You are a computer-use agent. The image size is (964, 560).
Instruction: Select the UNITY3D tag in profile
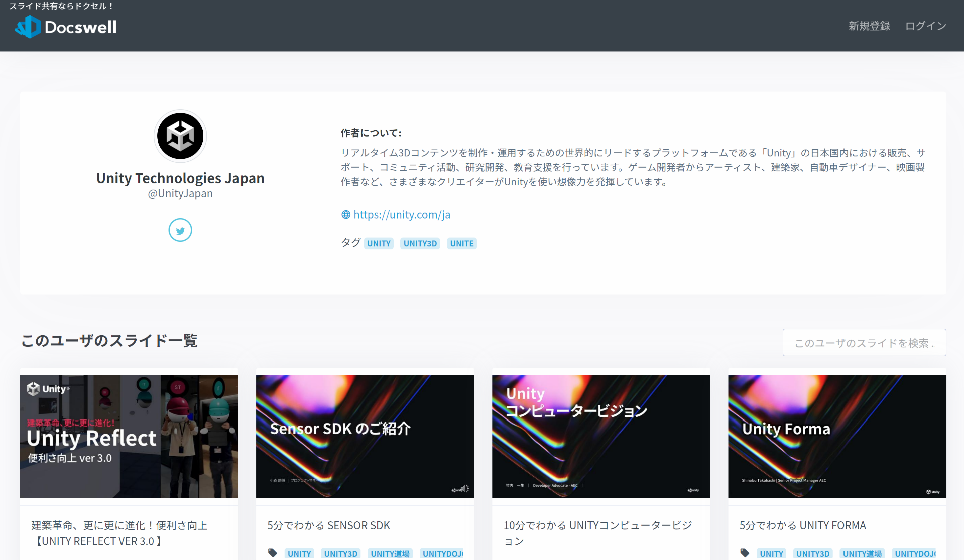420,243
